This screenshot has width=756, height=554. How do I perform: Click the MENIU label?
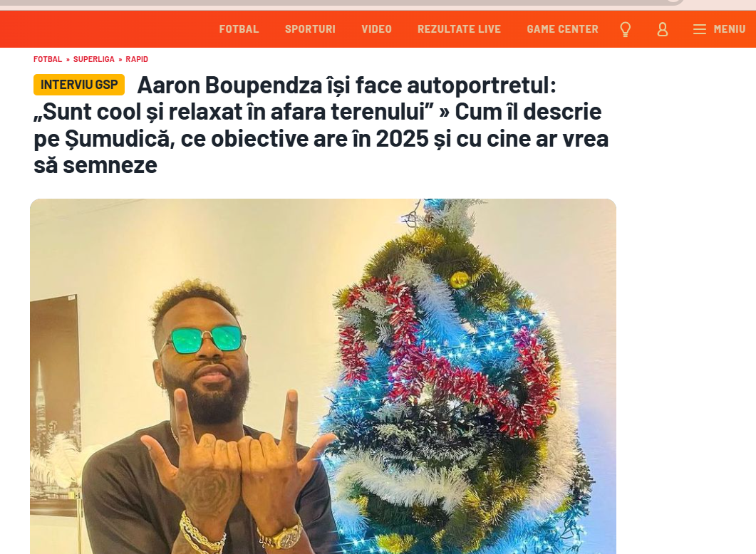[730, 29]
